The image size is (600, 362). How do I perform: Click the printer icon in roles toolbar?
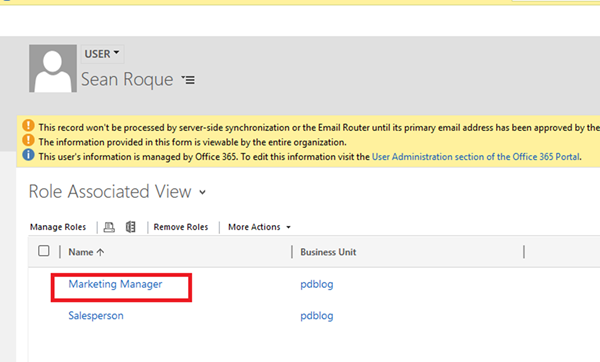(x=109, y=227)
